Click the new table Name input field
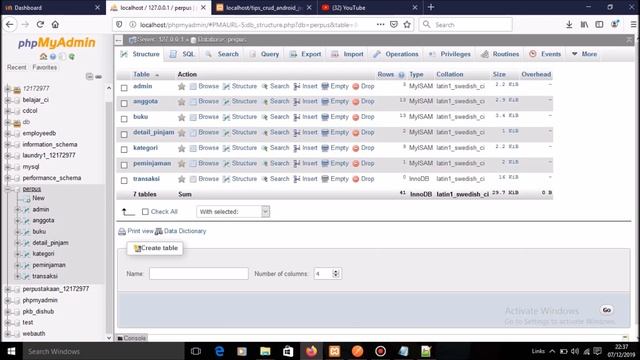 (x=199, y=273)
